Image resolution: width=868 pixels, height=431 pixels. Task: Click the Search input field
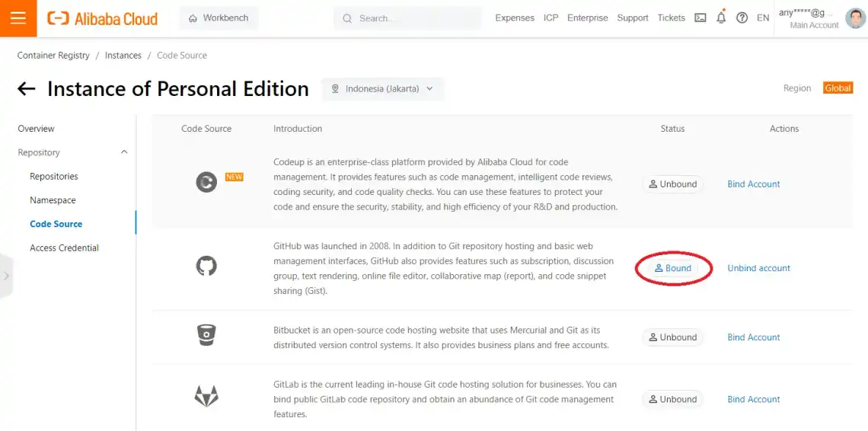point(407,18)
